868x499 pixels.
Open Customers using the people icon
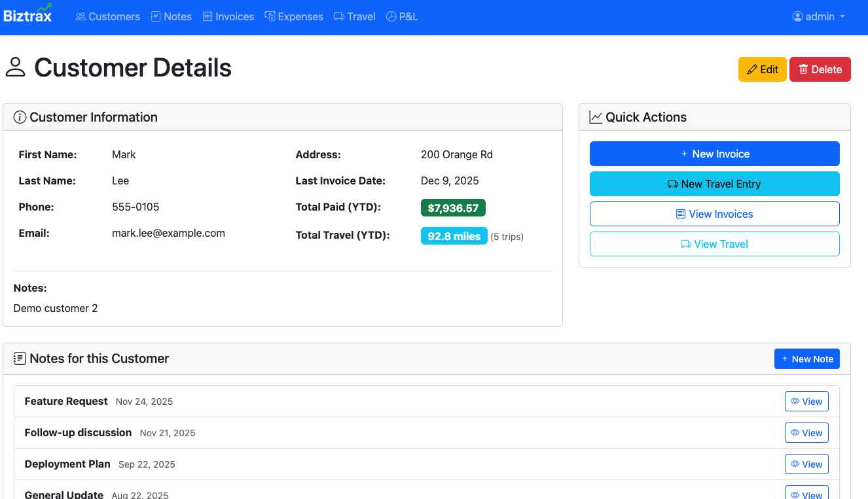pos(80,16)
